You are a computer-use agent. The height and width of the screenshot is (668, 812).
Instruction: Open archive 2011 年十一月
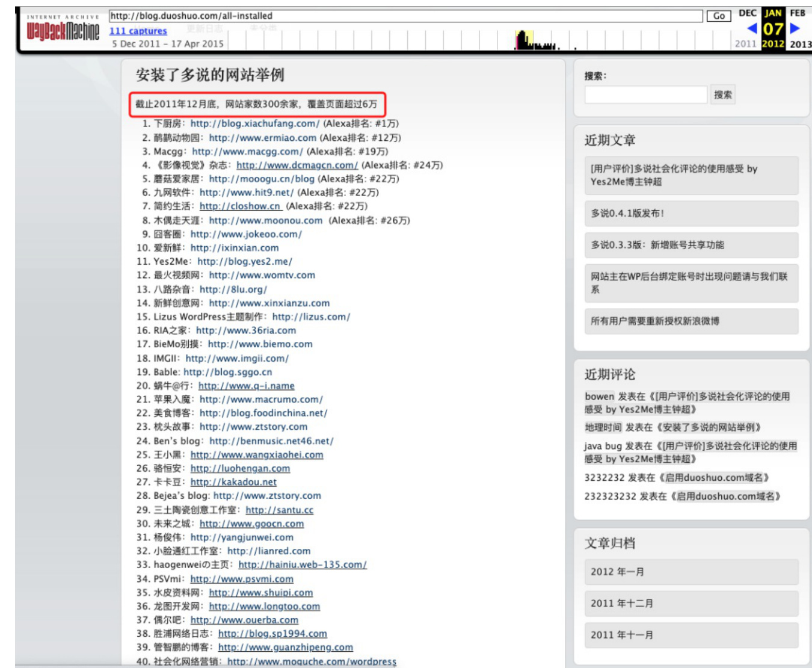click(x=692, y=635)
